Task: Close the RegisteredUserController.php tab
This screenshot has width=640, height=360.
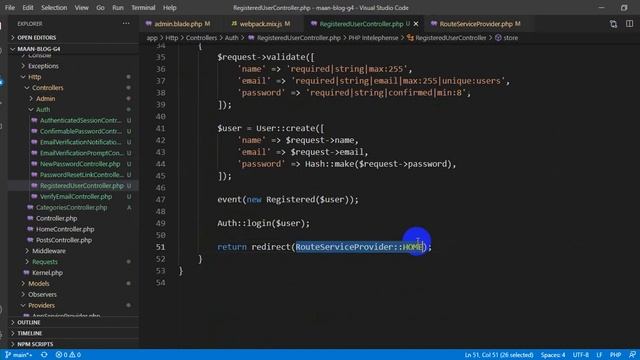Action: 416,24
